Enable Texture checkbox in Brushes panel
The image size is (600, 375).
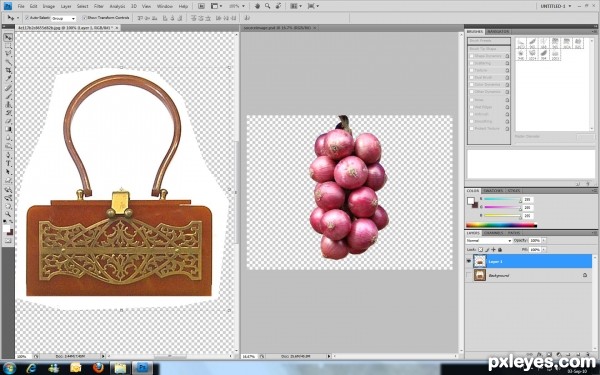(472, 70)
